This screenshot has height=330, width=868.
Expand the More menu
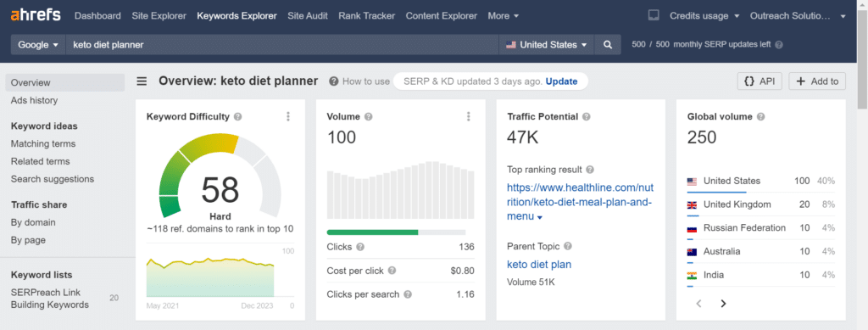pyautogui.click(x=504, y=15)
